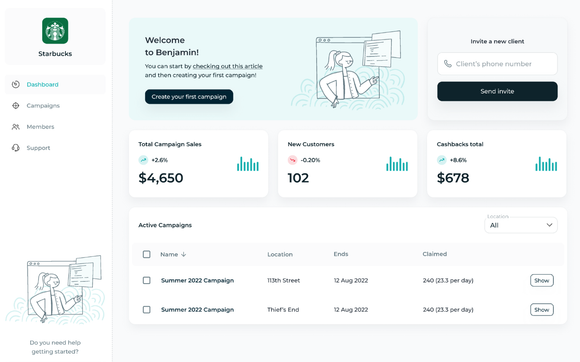The image size is (580, 362).
Task: Click Summer 2022 Campaign in Thief's End row
Action: point(198,309)
